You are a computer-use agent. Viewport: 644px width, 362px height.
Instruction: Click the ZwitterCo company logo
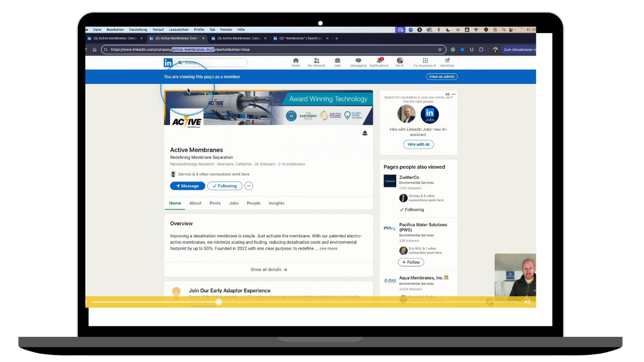click(x=390, y=181)
